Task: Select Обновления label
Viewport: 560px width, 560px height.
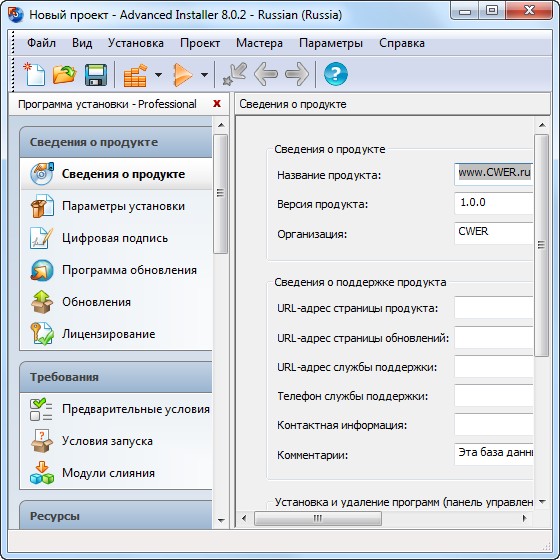Action: [96, 302]
